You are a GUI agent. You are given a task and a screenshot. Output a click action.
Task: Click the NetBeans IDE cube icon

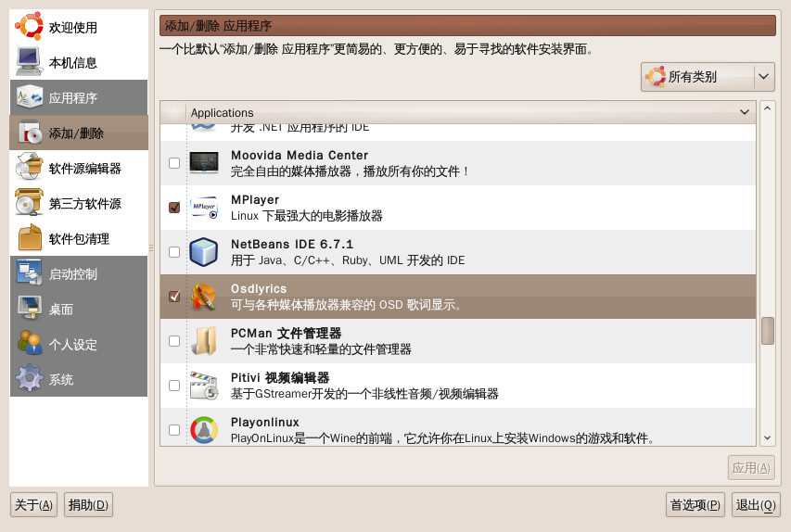point(204,251)
